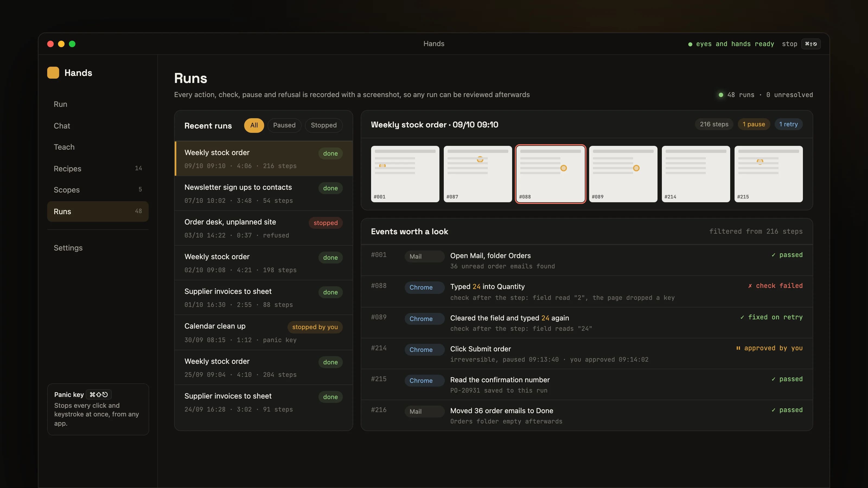Open Order desk, unplanned site run
The width and height of the screenshot is (868, 488).
[263, 228]
